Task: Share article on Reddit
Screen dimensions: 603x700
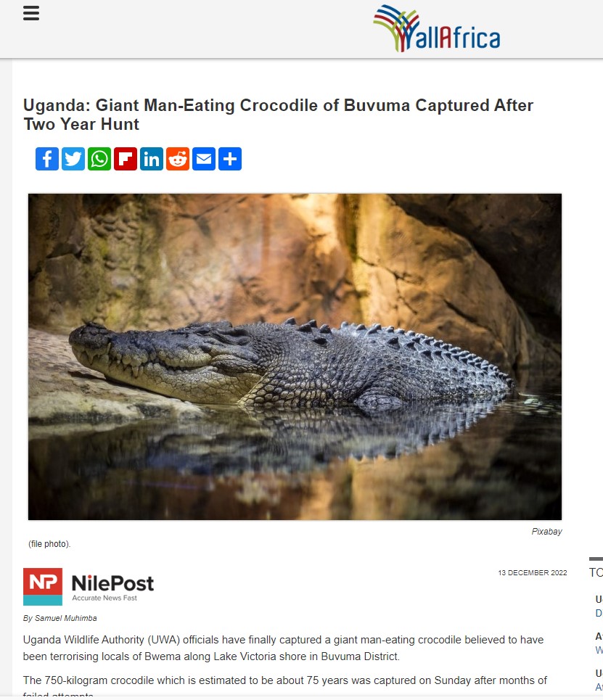Action: (178, 159)
